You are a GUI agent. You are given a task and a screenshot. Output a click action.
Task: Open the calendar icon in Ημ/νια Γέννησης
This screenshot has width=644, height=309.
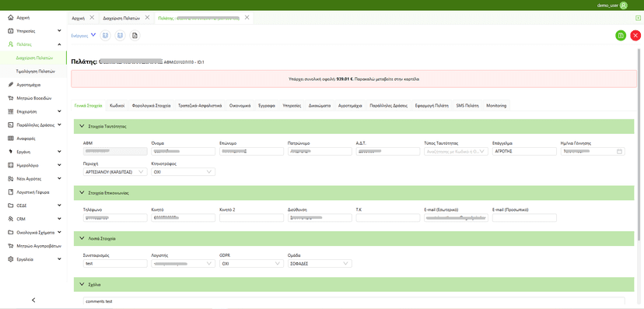click(619, 151)
